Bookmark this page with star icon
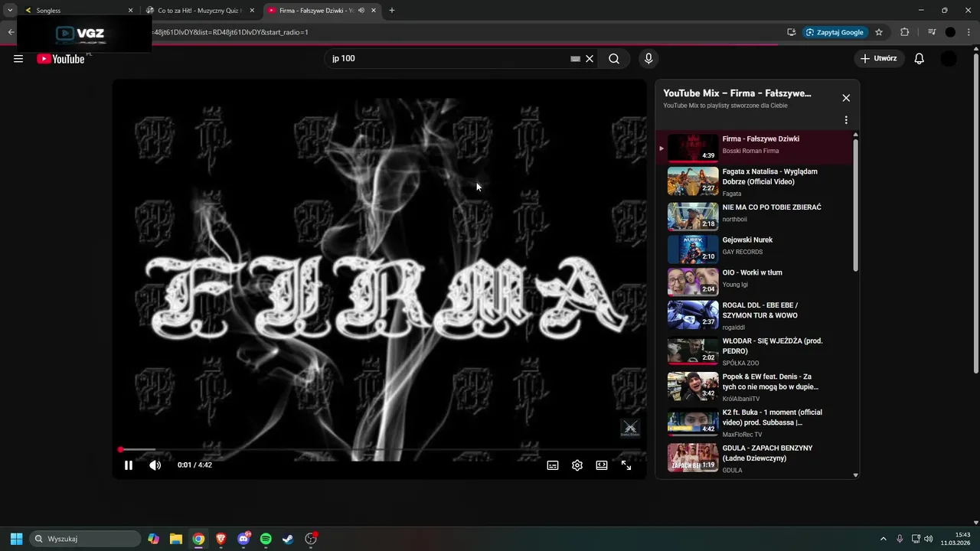 (x=879, y=32)
